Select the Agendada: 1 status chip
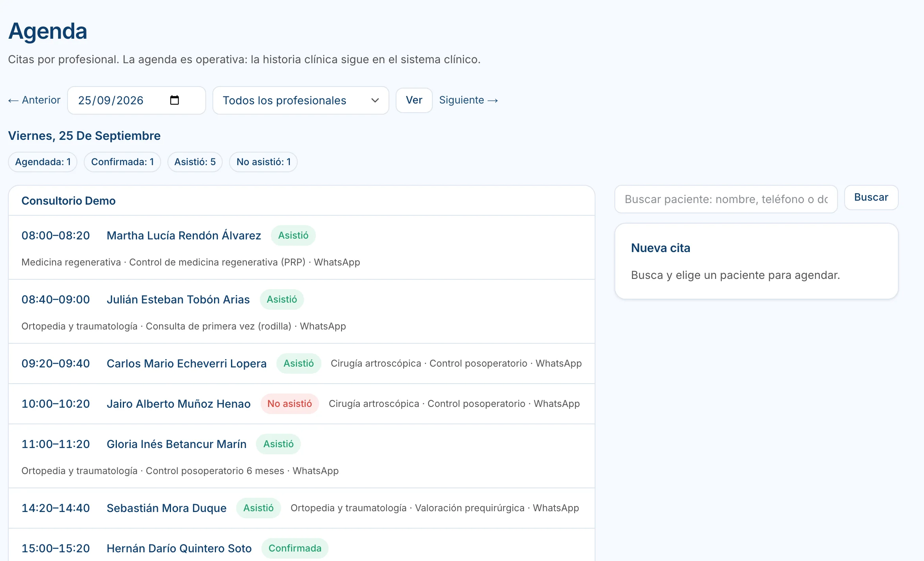This screenshot has width=924, height=561. 43,162
